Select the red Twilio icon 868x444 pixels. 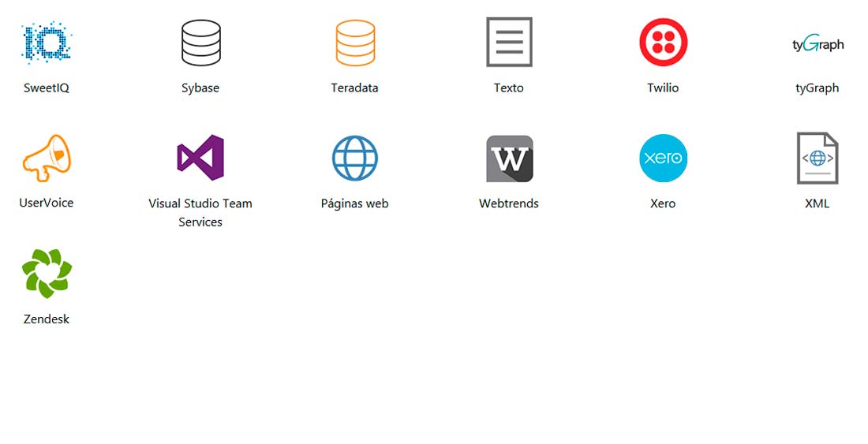tap(663, 42)
